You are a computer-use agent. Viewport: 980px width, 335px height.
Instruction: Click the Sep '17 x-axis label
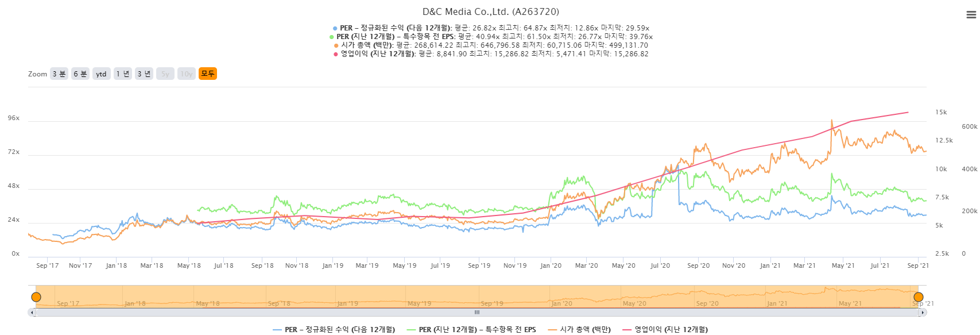(x=48, y=265)
